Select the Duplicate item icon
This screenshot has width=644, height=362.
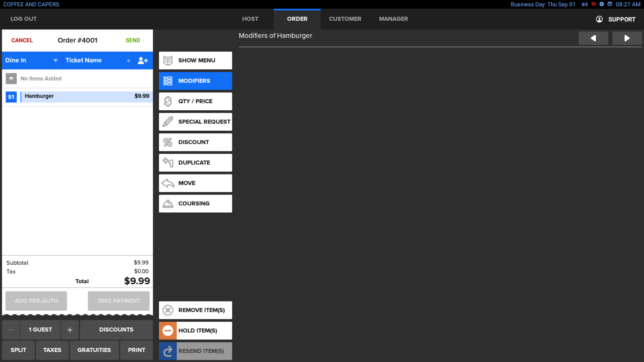[168, 163]
